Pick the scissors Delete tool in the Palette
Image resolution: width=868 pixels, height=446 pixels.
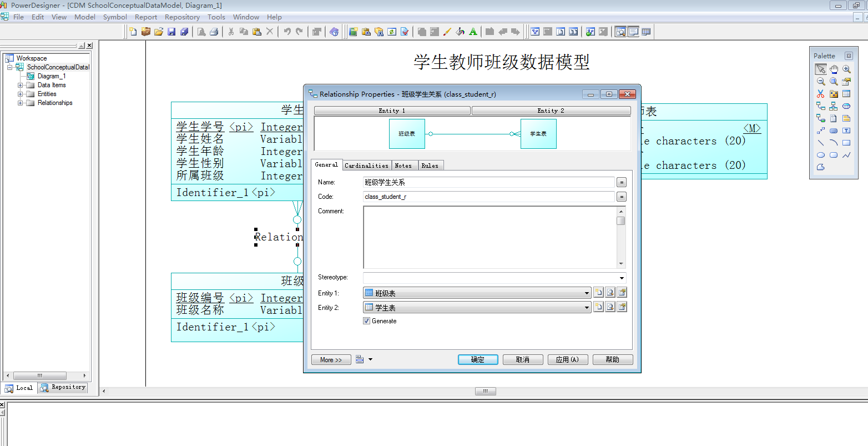821,94
